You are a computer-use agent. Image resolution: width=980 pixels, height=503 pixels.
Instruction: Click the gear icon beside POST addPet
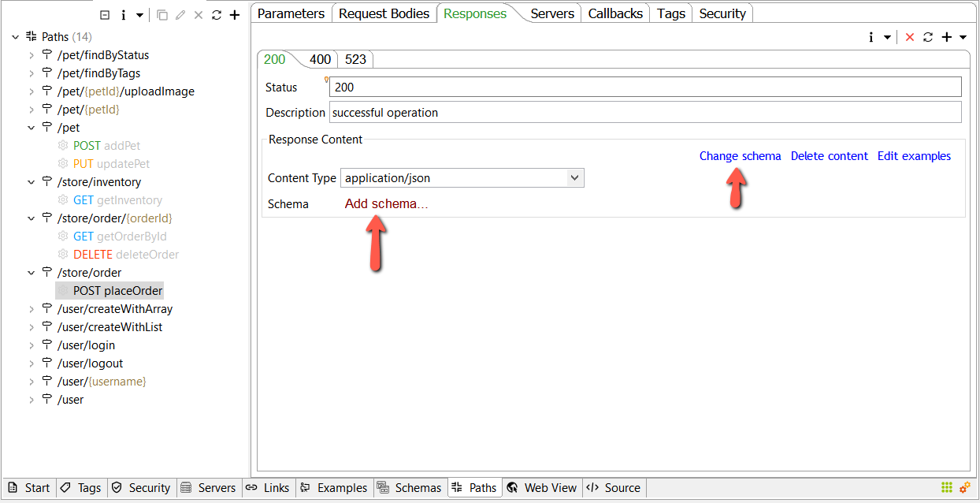[63, 146]
